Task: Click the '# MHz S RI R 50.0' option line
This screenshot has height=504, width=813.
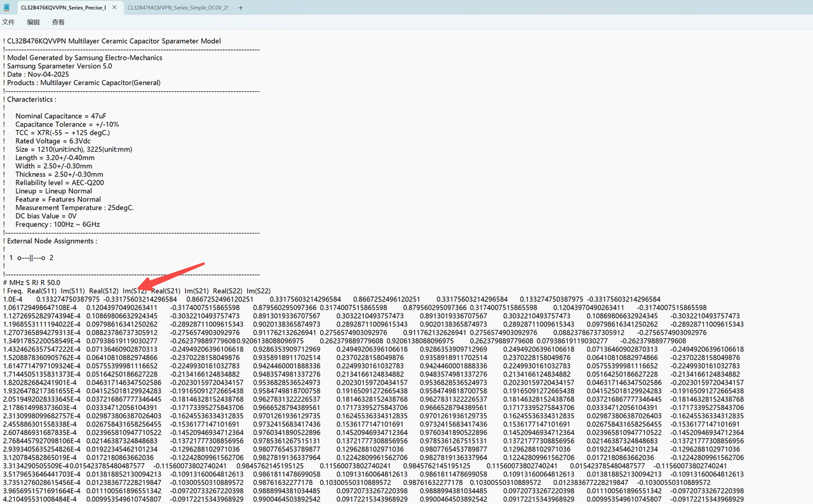Action: click(x=32, y=282)
